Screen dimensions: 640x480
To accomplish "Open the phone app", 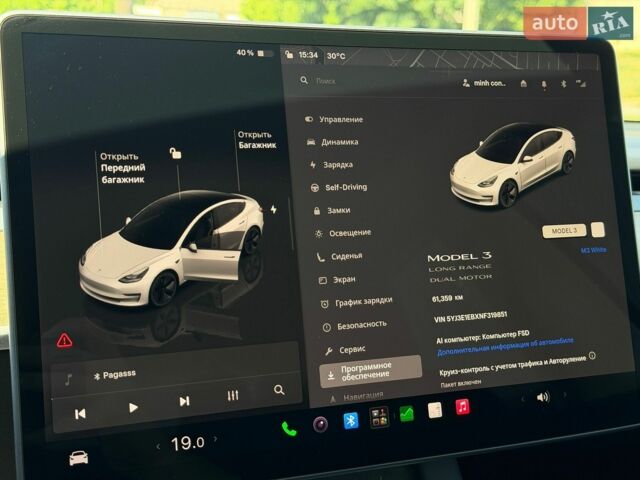I will tap(289, 429).
